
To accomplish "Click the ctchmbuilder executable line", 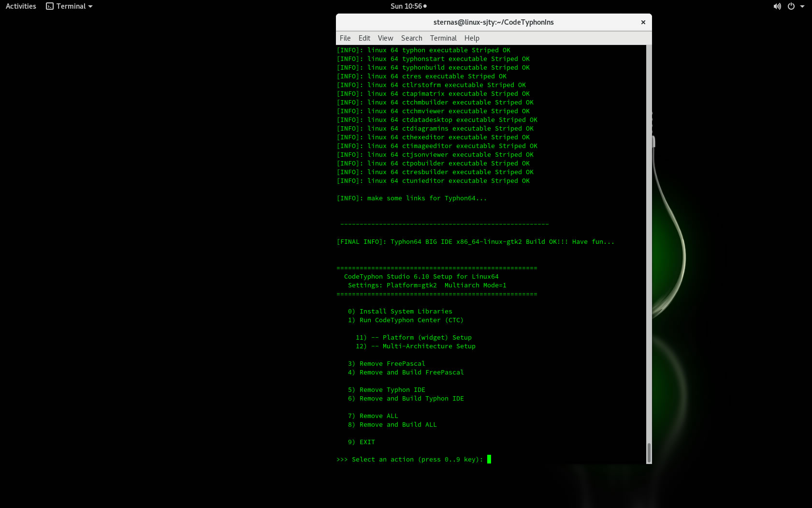I will coord(435,103).
